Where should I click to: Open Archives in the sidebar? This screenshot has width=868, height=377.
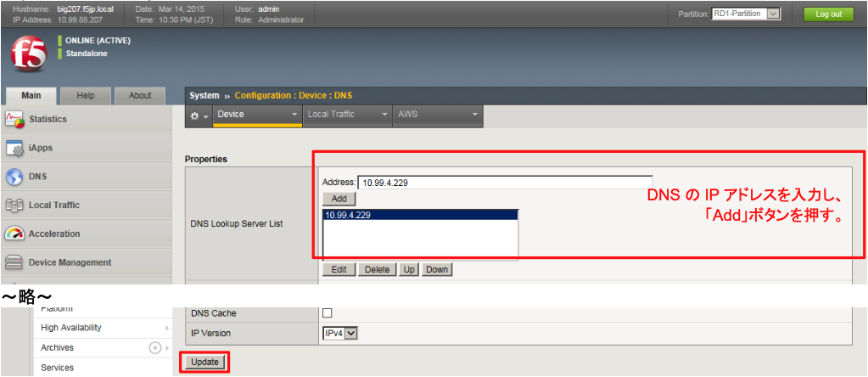[x=57, y=347]
